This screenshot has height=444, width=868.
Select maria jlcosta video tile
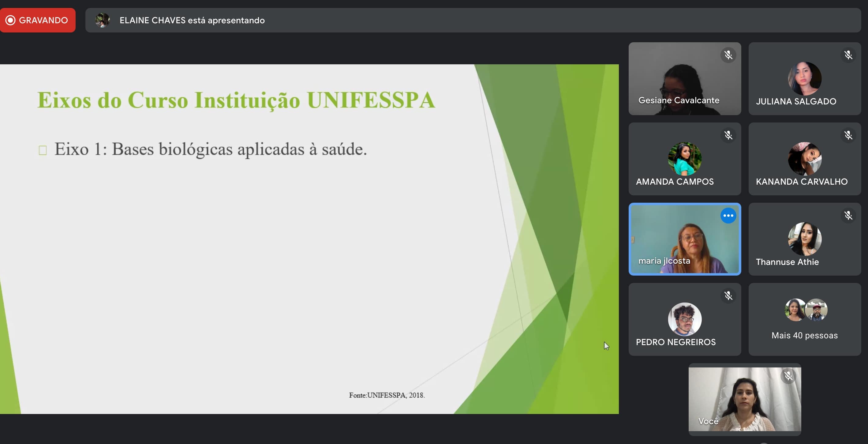pos(685,239)
